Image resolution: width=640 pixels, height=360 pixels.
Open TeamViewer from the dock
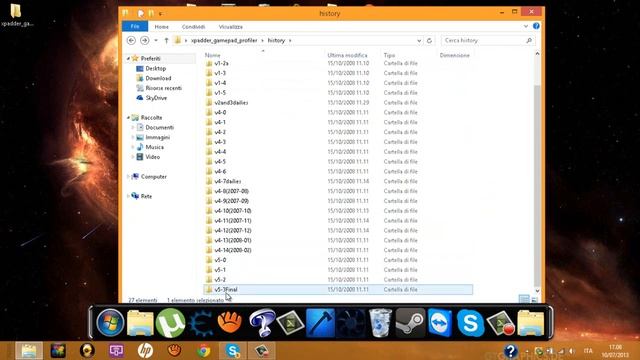point(440,323)
